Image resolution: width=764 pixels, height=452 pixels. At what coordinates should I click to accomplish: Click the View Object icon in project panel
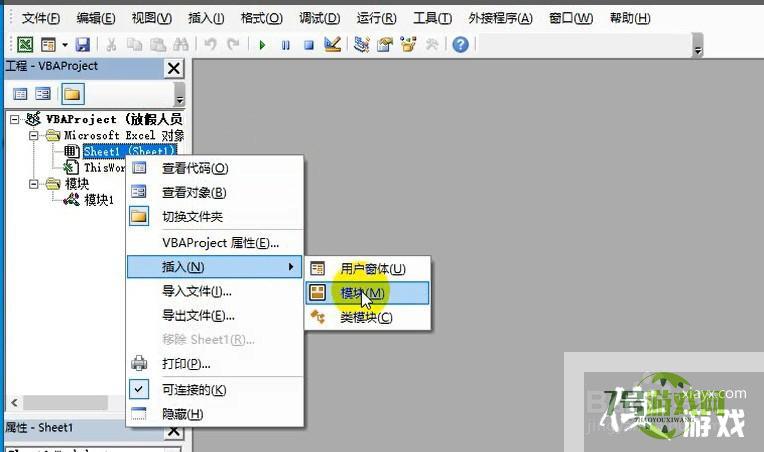pos(43,94)
